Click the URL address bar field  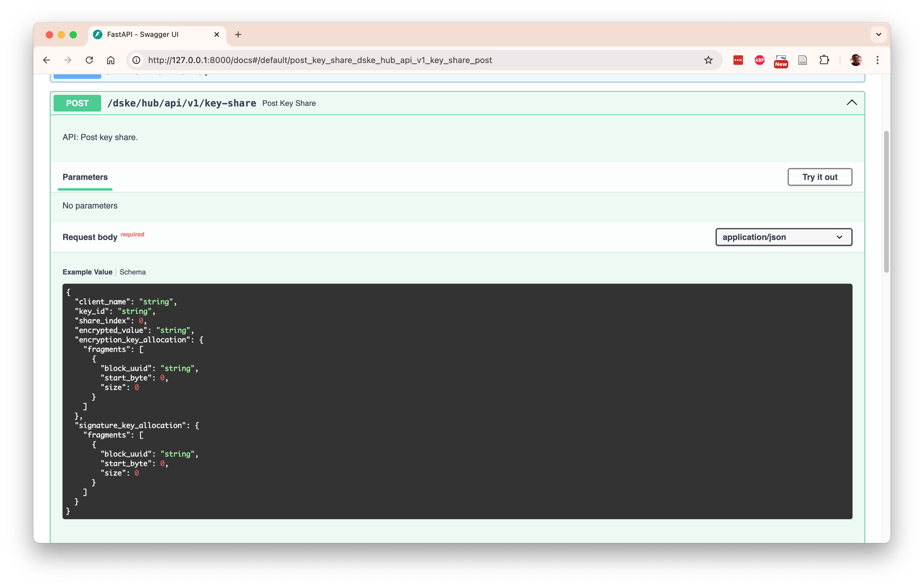pyautogui.click(x=384, y=60)
